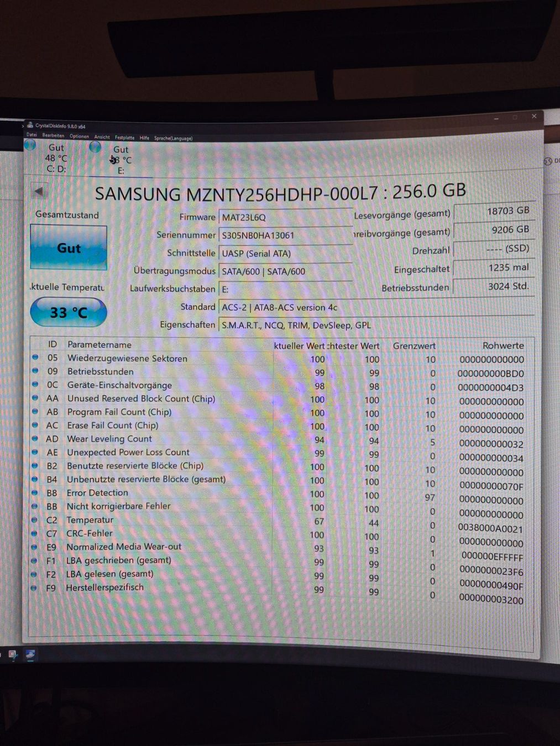Click the status dot of Geräte-Einschaltvorgänge
560x746 pixels.
(x=36, y=385)
